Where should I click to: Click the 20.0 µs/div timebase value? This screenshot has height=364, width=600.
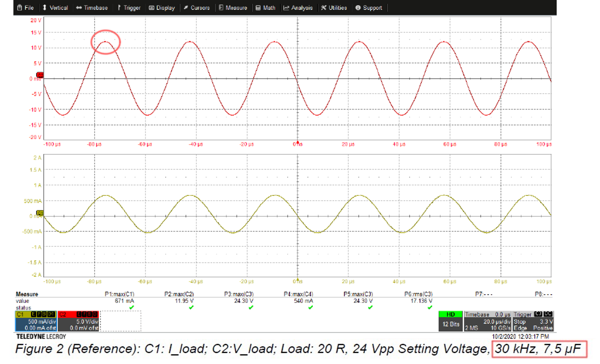(x=497, y=322)
